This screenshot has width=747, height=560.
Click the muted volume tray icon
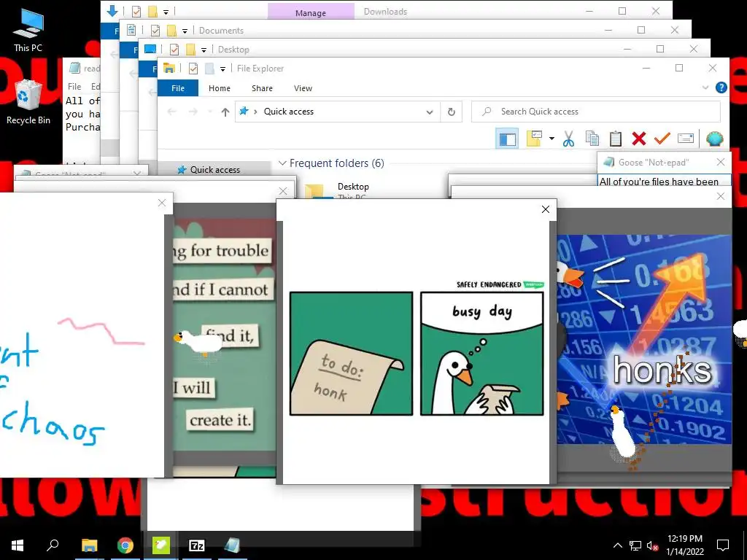[x=653, y=545]
